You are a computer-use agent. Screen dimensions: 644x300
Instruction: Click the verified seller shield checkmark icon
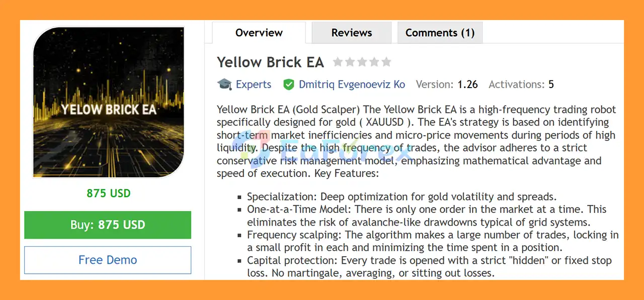point(289,84)
